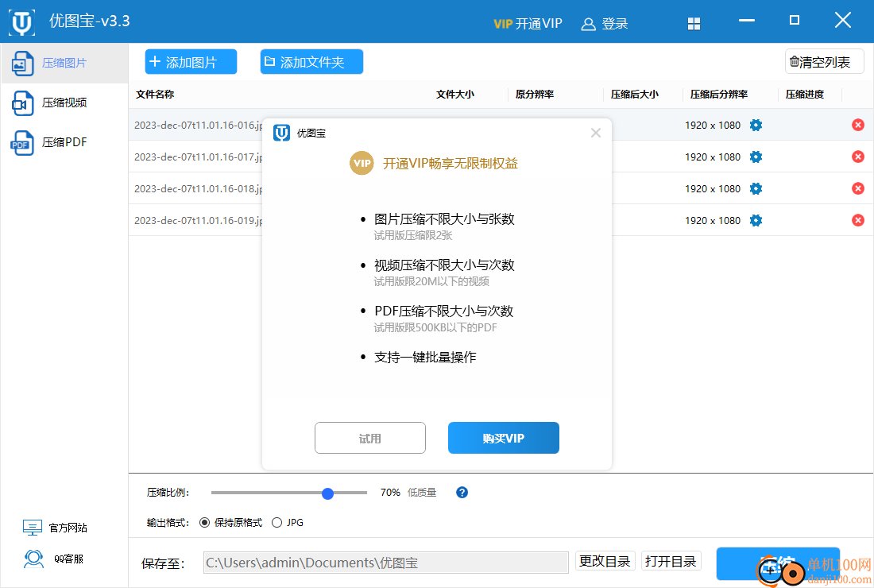
Task: Click 登录 user login in title bar
Action: click(604, 23)
